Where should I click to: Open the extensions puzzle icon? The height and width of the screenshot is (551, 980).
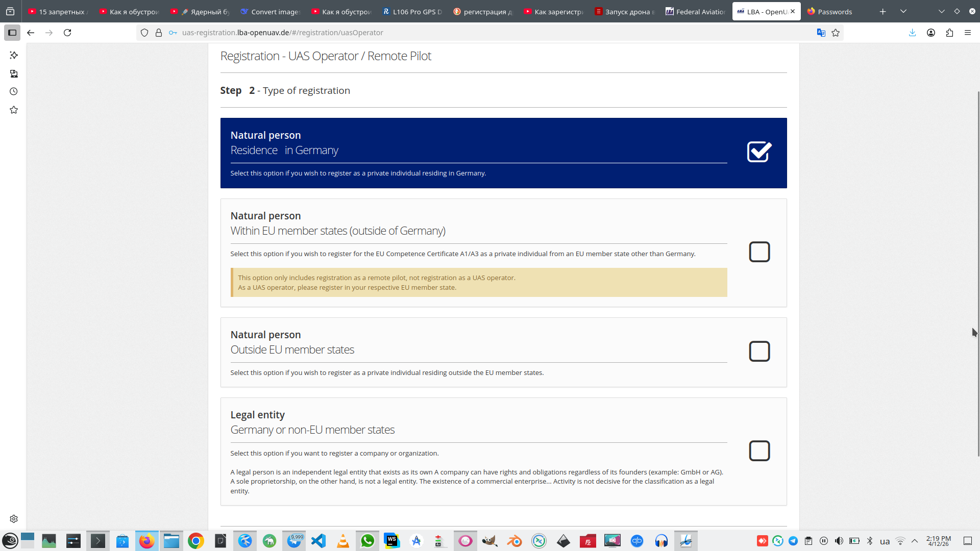pyautogui.click(x=949, y=33)
